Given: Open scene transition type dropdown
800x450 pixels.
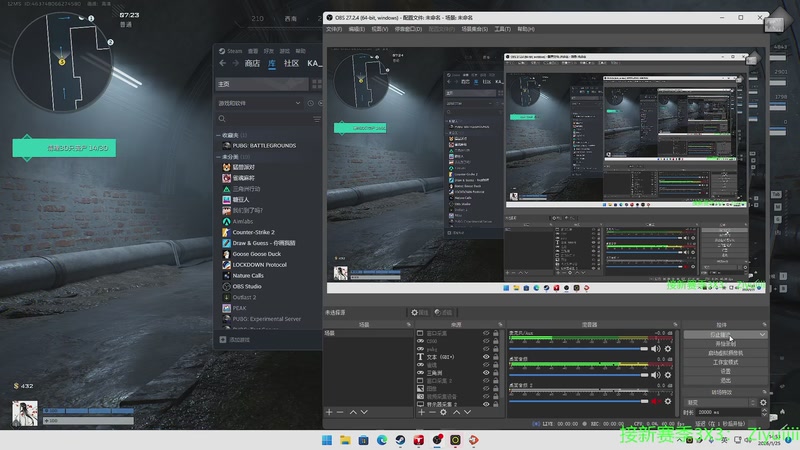Looking at the screenshot, I should (721, 403).
